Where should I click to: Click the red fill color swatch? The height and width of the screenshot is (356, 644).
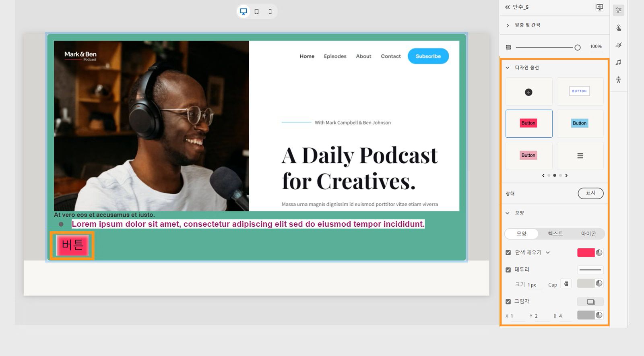pyautogui.click(x=586, y=253)
